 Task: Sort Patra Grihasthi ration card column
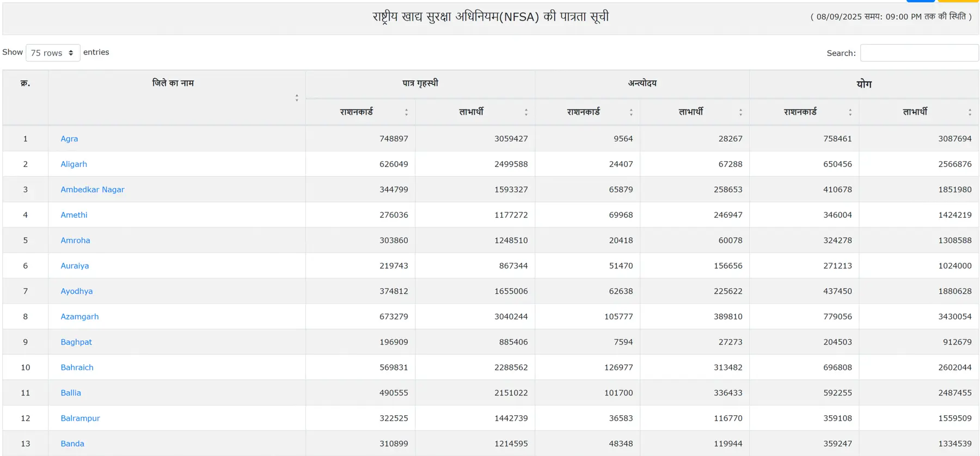(x=406, y=112)
